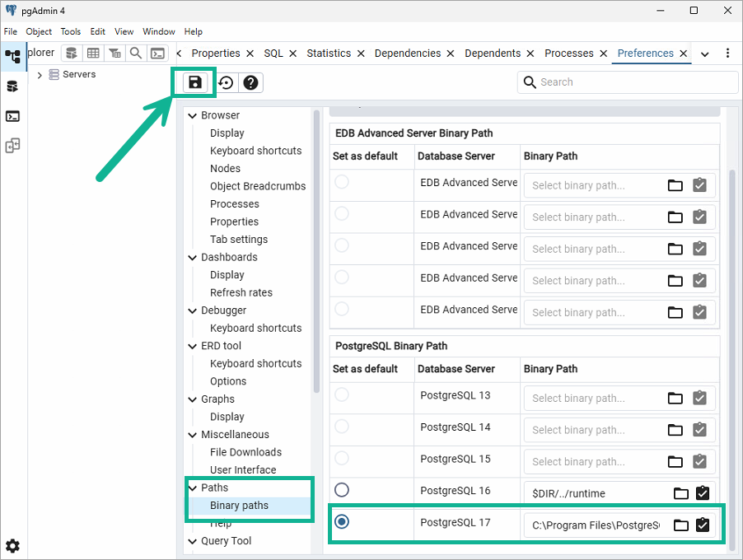Open the Schema Diff sidebar icon
This screenshot has width=743, height=560.
point(13,146)
